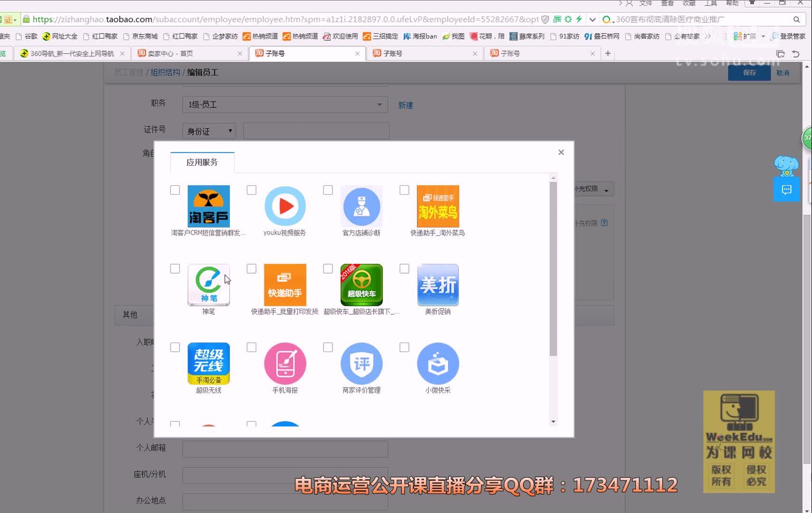
Task: Select the 小微快采 app icon
Action: [438, 363]
